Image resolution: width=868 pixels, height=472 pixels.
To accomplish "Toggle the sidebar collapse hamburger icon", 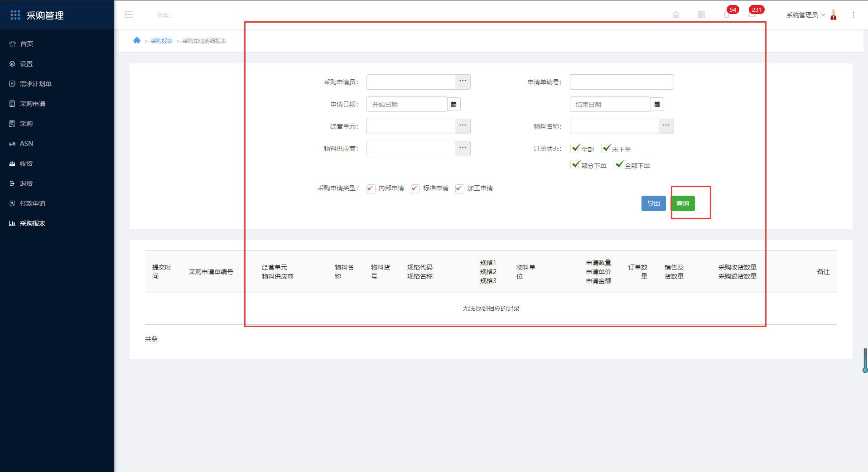I will point(129,15).
